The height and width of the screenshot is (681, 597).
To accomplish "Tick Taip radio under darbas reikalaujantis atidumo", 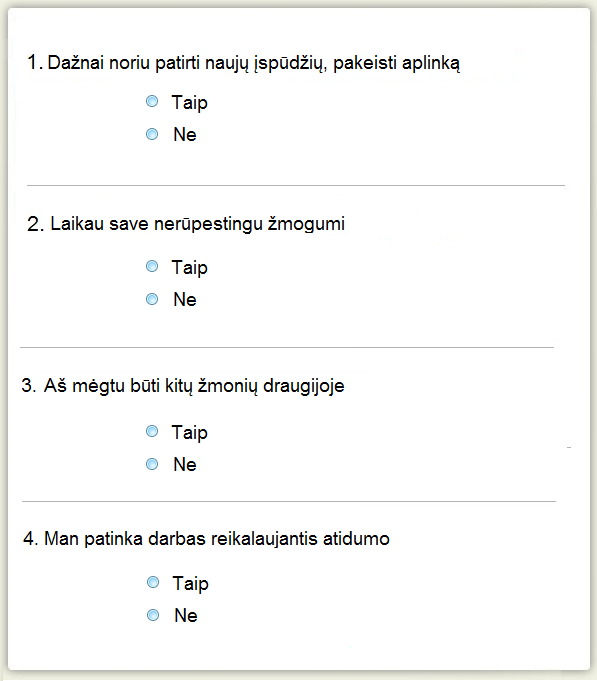I will (153, 582).
